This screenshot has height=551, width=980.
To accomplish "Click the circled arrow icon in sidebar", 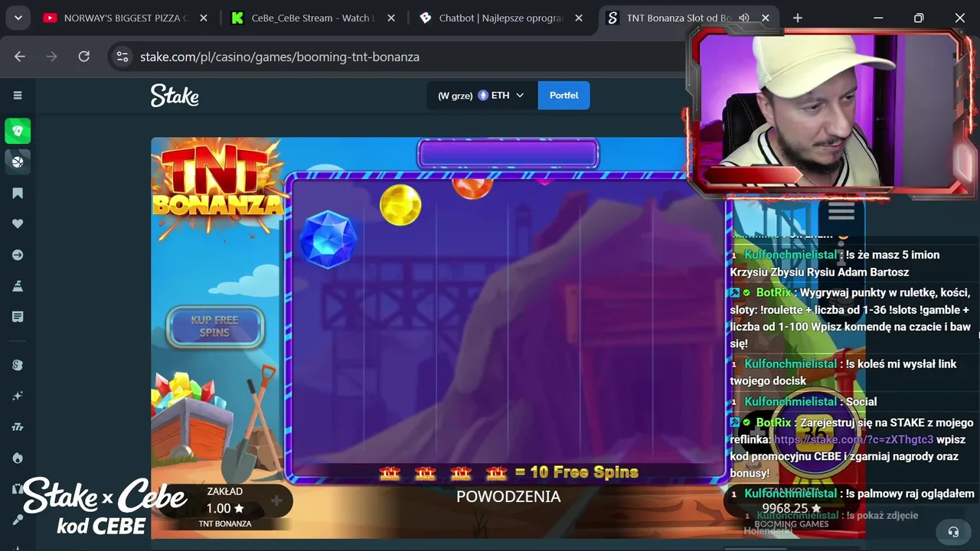I will [18, 255].
